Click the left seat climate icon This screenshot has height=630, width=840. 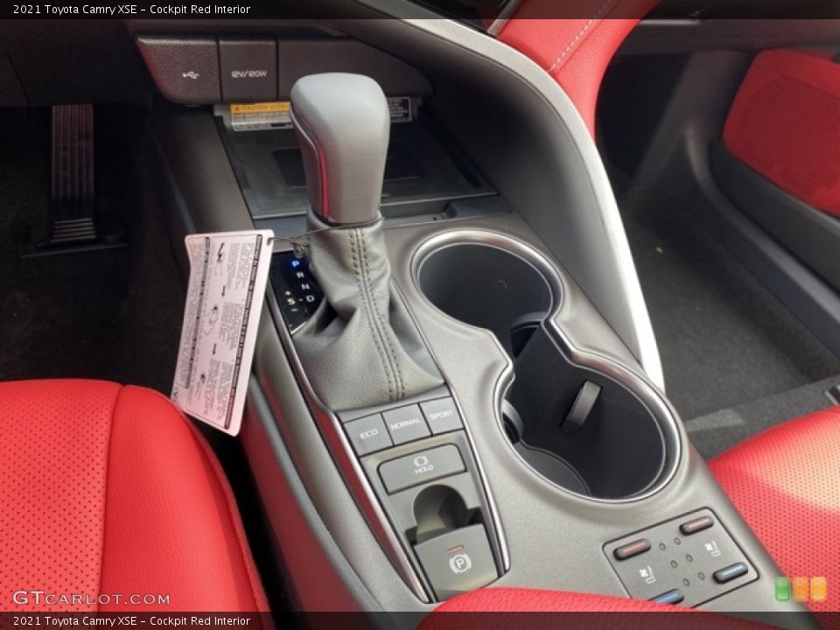(647, 574)
